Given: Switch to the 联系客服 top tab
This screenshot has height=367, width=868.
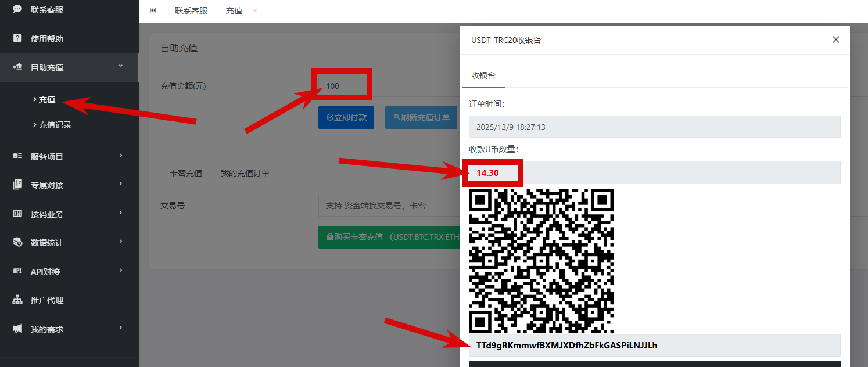Looking at the screenshot, I should 191,10.
